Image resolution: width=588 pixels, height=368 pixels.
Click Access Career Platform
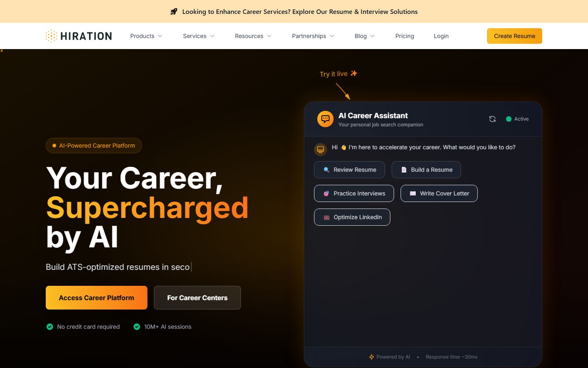click(96, 298)
